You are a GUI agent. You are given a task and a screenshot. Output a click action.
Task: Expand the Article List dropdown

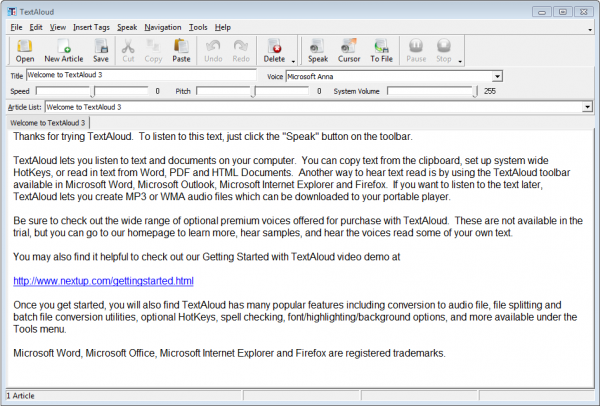pos(587,107)
